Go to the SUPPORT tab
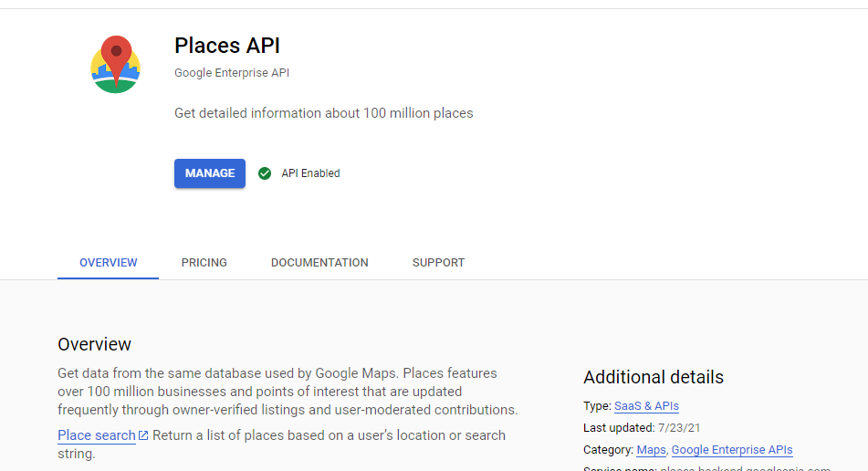Viewport: 868px width, 471px height. (x=438, y=263)
